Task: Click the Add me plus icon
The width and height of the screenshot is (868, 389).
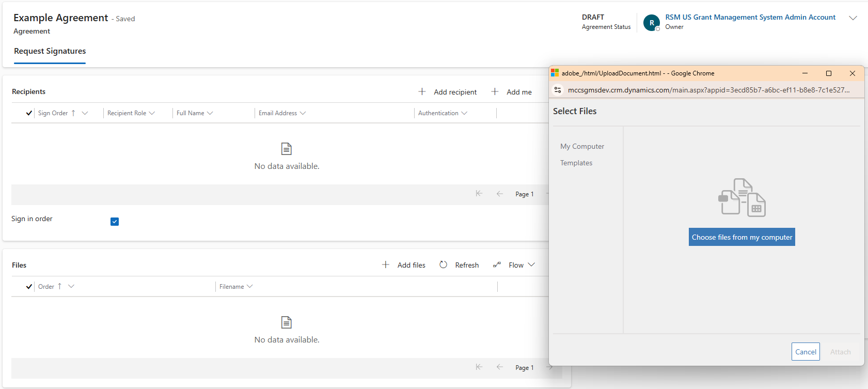Action: point(495,91)
